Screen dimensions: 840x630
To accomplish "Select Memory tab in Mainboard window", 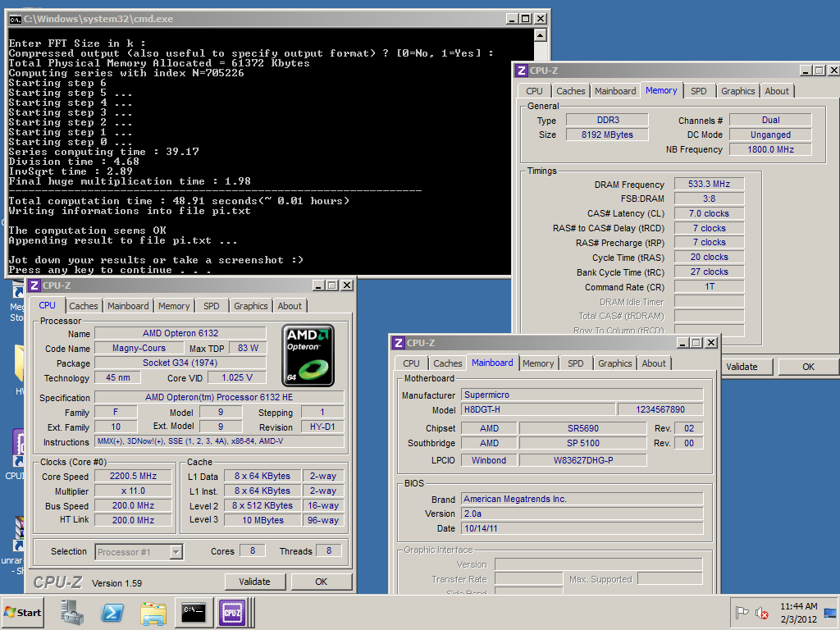I will [x=538, y=363].
